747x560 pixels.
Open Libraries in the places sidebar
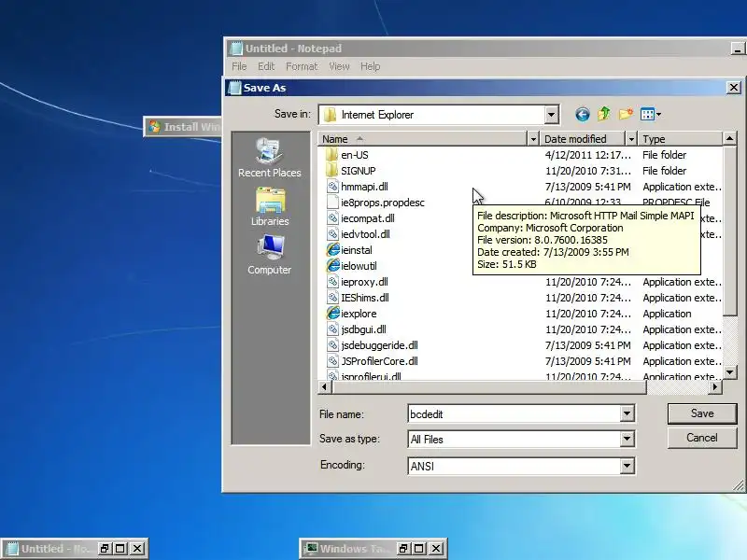270,206
